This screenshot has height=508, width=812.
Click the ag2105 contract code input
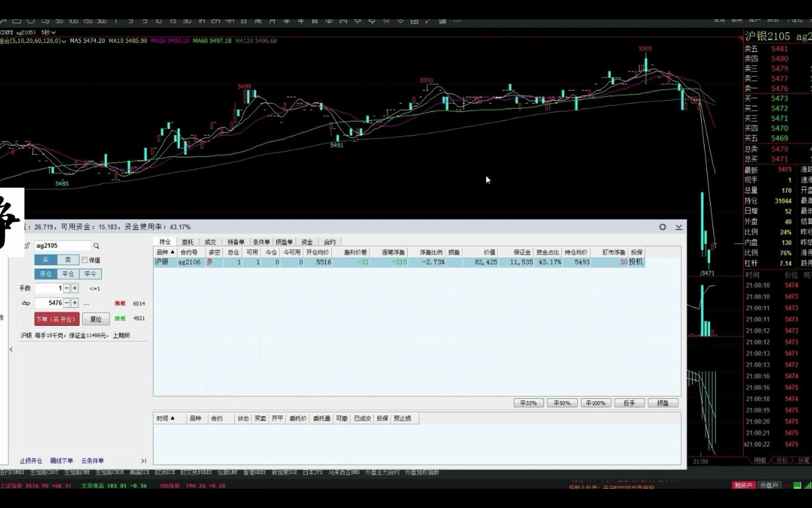(x=62, y=246)
